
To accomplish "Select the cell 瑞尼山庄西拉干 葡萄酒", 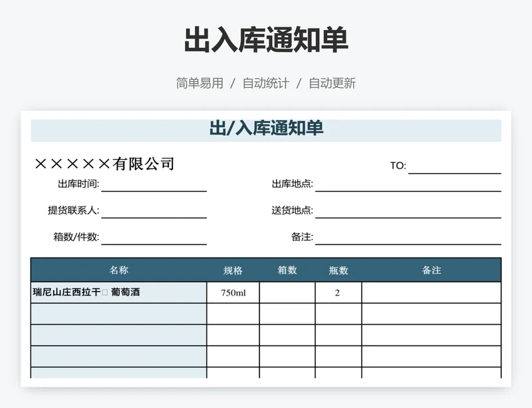I will coord(119,292).
